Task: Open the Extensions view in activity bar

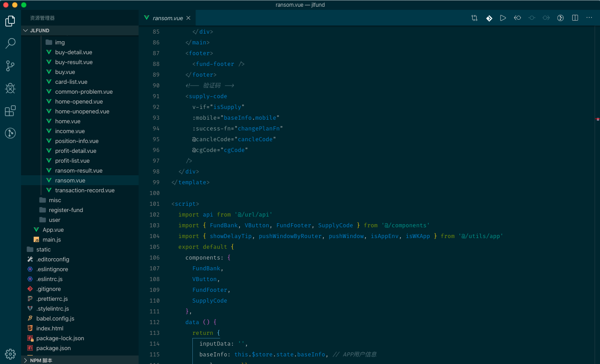Action: click(10, 111)
